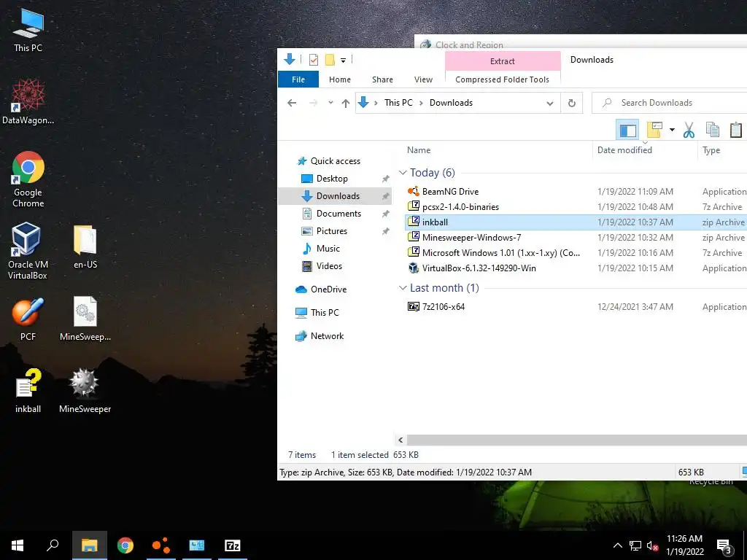Screen dimensions: 747x560
Task: Click This PC in address breadcrumb
Action: click(398, 102)
